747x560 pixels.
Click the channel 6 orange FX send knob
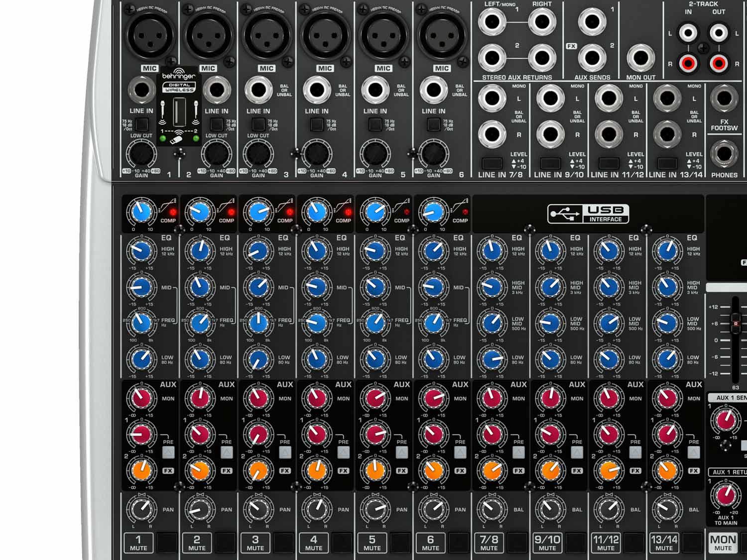[x=433, y=470]
